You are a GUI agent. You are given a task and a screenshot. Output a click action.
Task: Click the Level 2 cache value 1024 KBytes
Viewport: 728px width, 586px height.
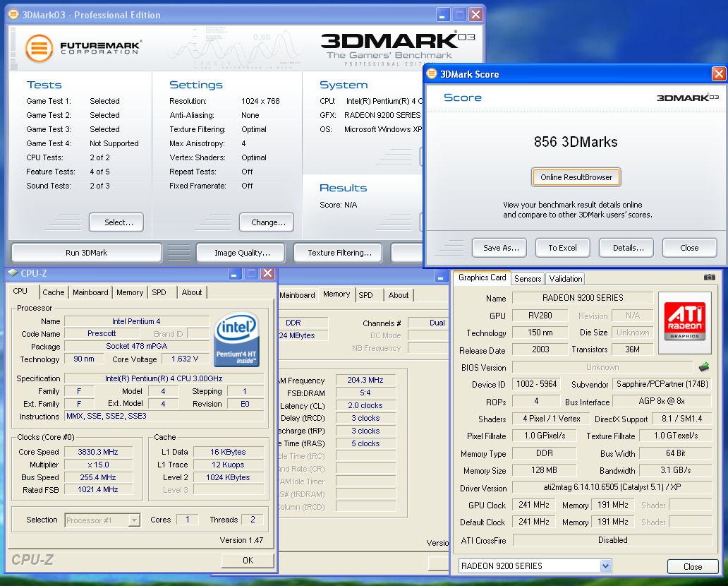point(228,477)
